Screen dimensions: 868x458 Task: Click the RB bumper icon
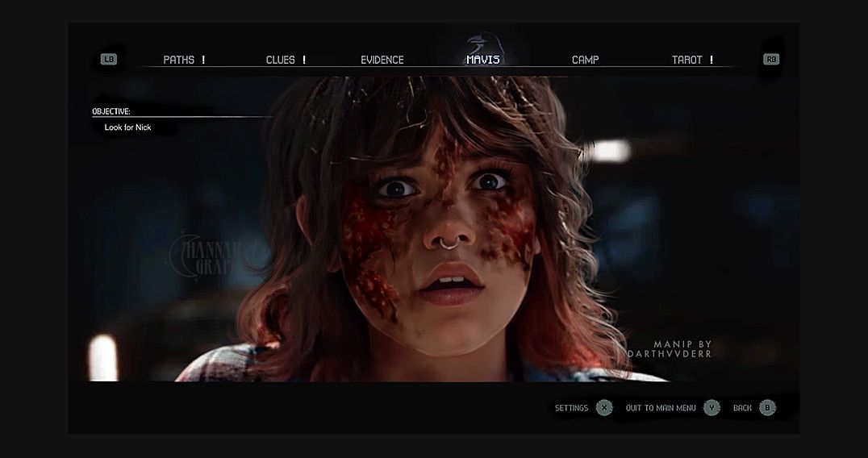[x=771, y=59]
